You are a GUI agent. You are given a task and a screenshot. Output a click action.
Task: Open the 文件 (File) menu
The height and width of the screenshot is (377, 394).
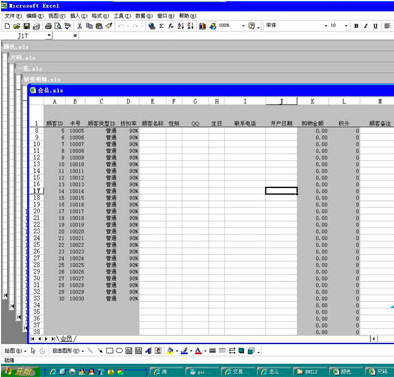13,16
